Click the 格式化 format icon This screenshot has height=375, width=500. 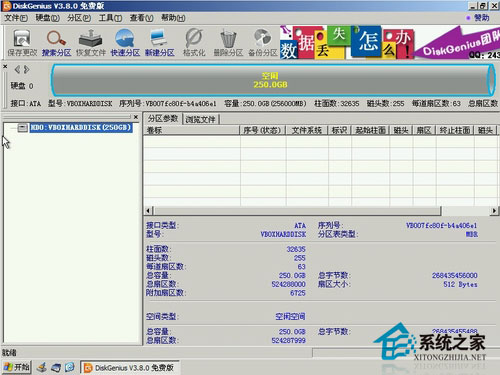[194, 43]
